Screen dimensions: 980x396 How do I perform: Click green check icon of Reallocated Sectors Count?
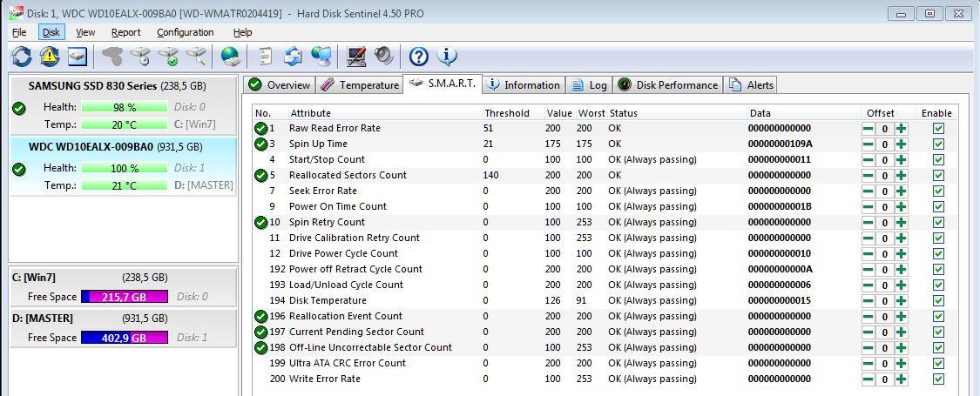[260, 176]
